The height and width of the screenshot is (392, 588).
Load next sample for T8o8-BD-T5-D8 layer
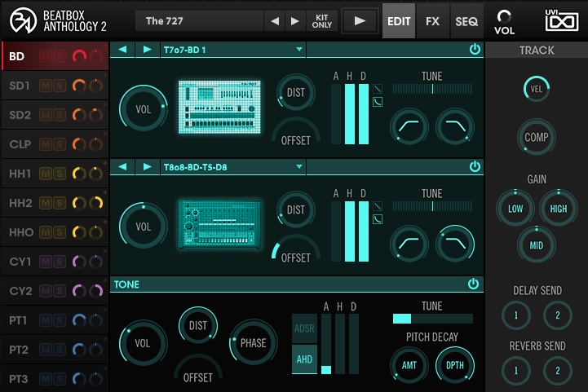[x=147, y=167]
